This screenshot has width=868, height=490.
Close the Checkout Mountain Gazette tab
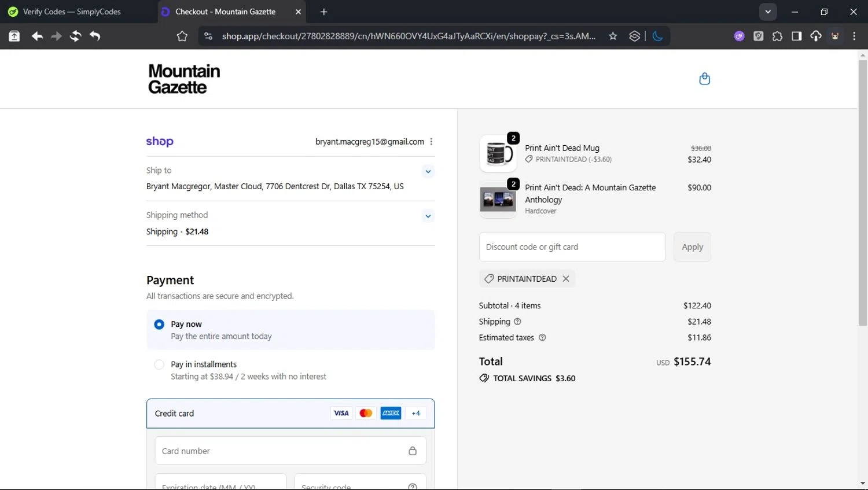(x=298, y=12)
